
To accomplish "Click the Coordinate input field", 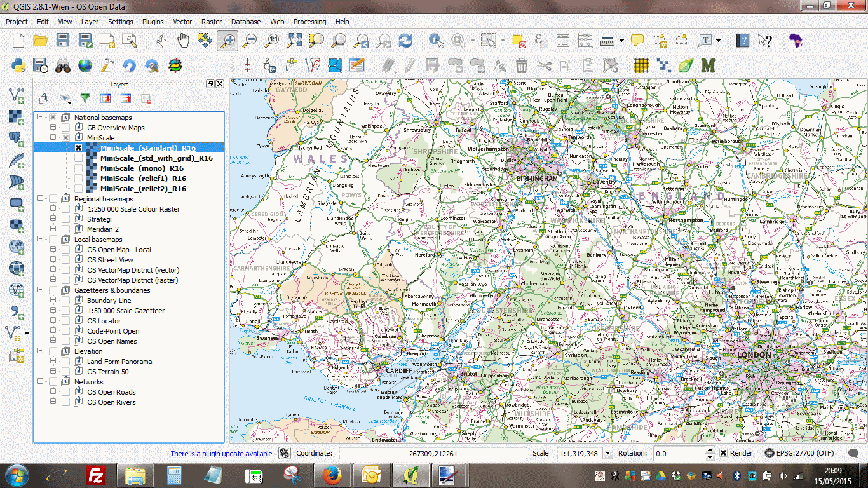I will tap(432, 453).
